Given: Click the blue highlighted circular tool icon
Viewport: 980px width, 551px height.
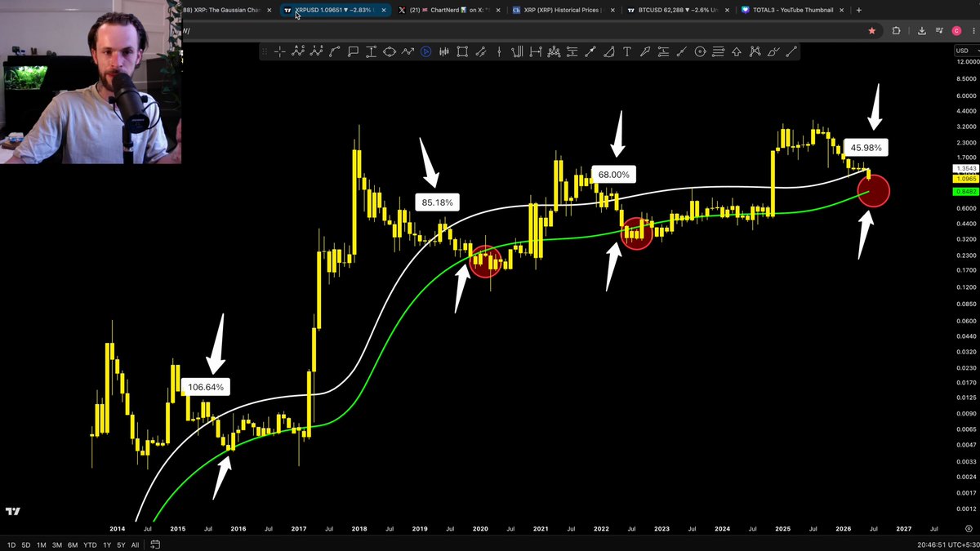Looking at the screenshot, I should tap(425, 51).
